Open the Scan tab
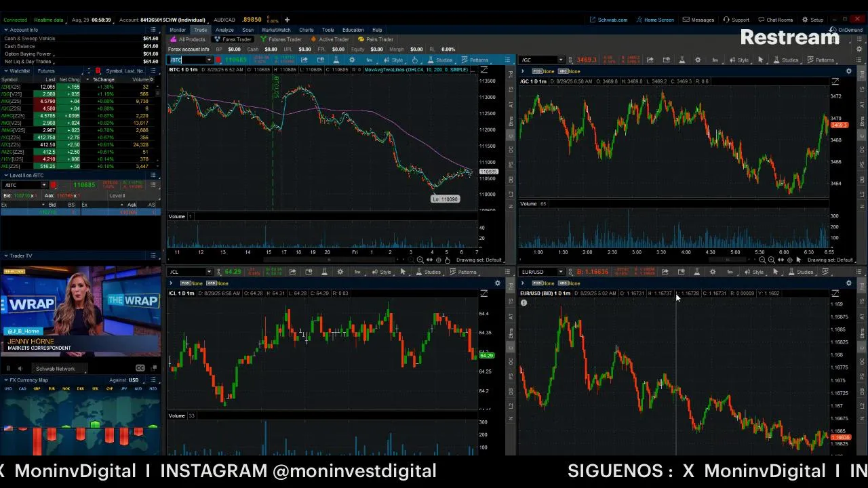This screenshot has width=868, height=488. (248, 30)
